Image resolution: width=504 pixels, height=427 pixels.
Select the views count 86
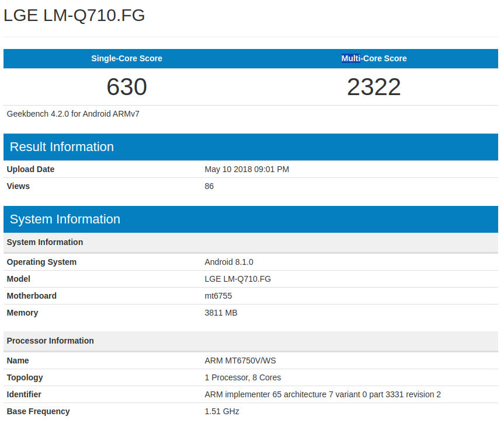click(209, 186)
